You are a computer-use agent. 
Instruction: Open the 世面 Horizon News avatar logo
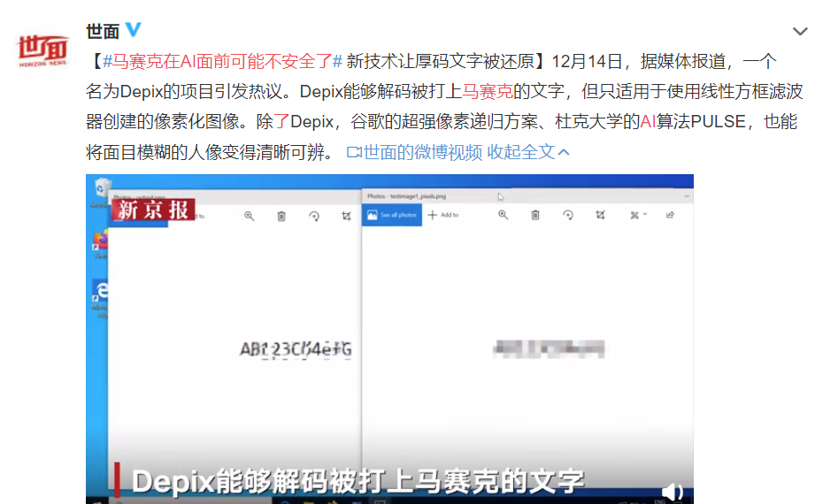click(x=42, y=50)
